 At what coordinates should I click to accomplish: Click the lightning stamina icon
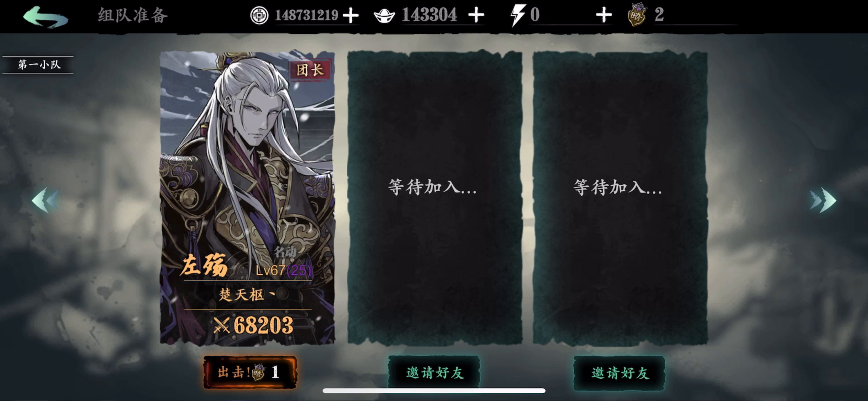pyautogui.click(x=517, y=15)
